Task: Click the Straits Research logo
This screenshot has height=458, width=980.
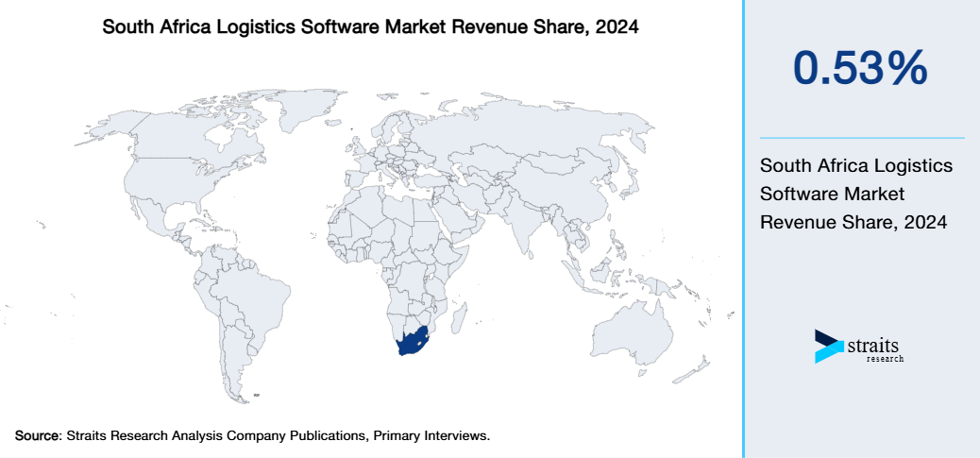Action: pyautogui.click(x=859, y=347)
